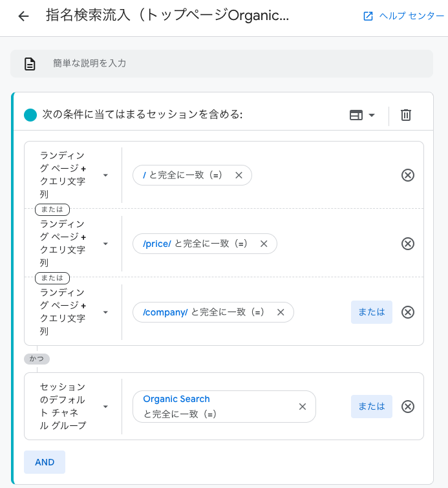Expand the first landing page dimension dropdown
The width and height of the screenshot is (448, 488).
(x=105, y=175)
